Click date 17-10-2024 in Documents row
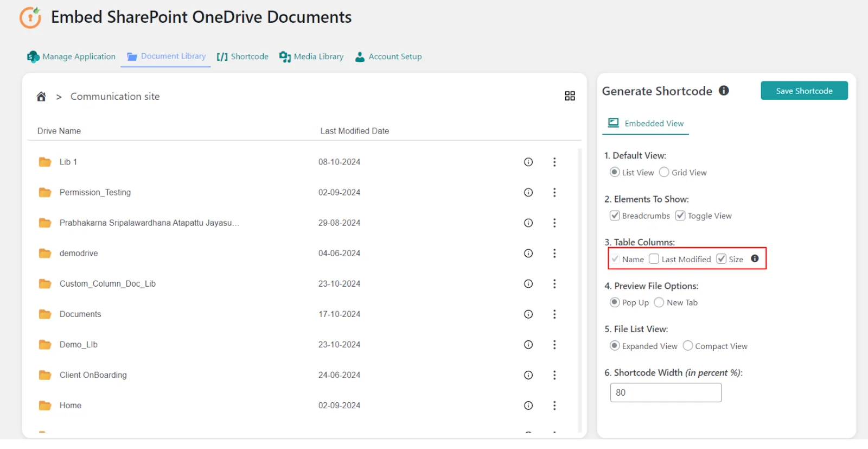The width and height of the screenshot is (868, 449). 339,314
